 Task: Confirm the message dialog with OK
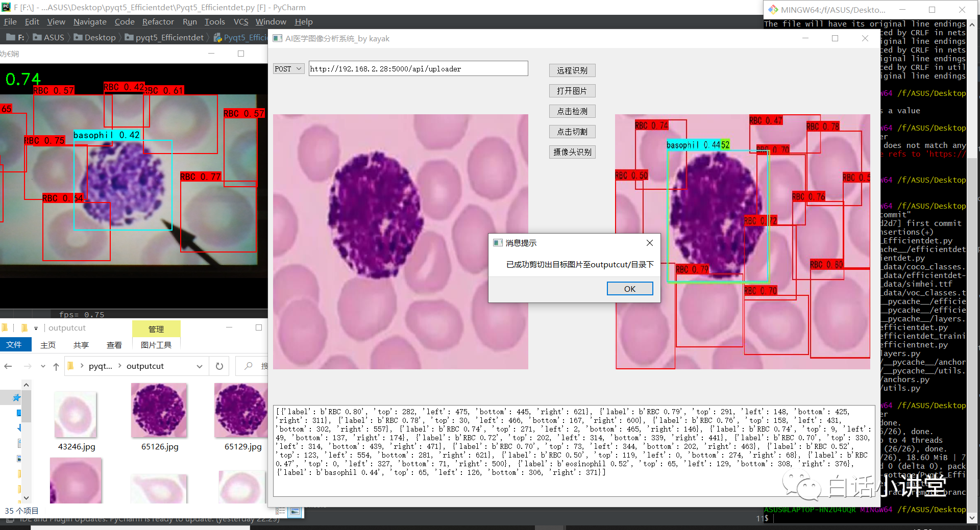pos(630,289)
